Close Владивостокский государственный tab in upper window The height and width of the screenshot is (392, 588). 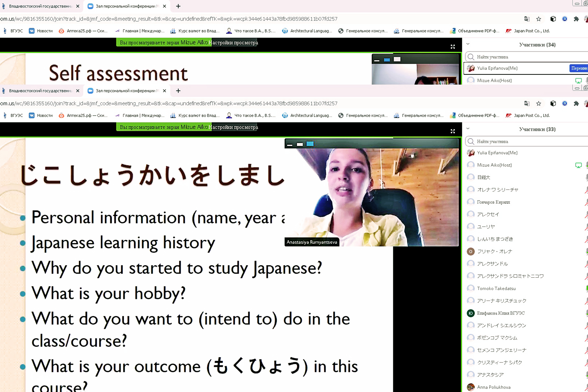click(78, 6)
